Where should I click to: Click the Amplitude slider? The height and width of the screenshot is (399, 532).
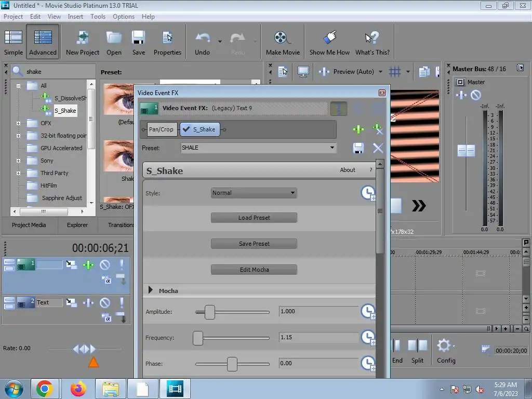[232, 312]
